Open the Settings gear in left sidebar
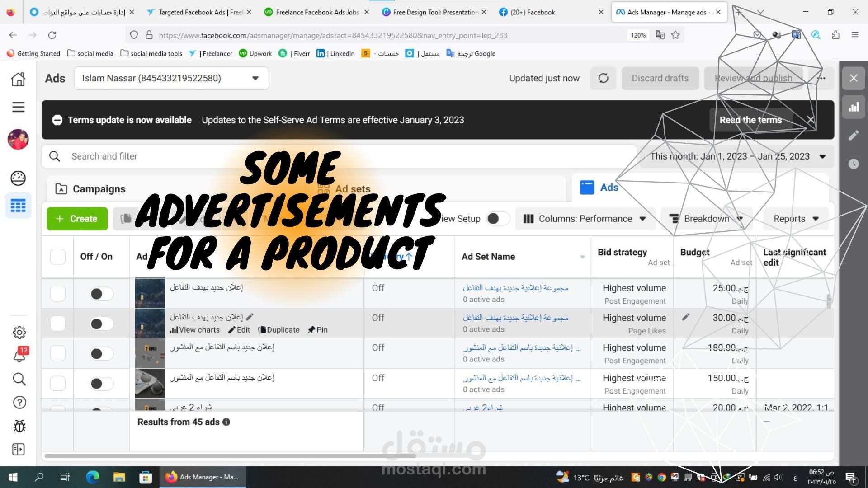The width and height of the screenshot is (868, 488). tap(19, 333)
